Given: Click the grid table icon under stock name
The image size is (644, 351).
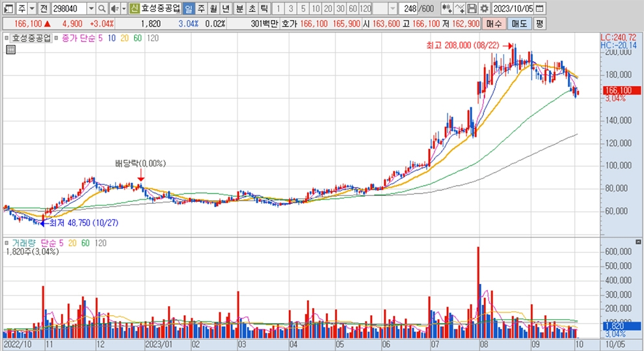Looking at the screenshot, I should click(11, 49).
